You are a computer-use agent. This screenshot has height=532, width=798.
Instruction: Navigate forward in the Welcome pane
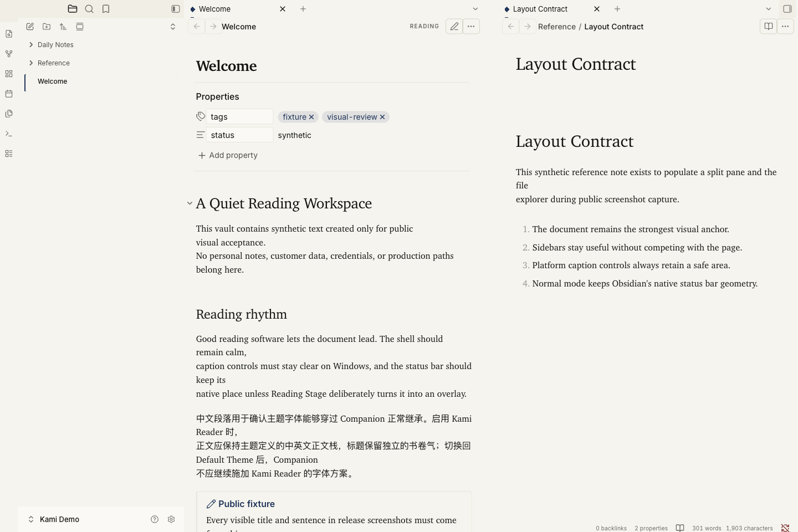coord(213,27)
